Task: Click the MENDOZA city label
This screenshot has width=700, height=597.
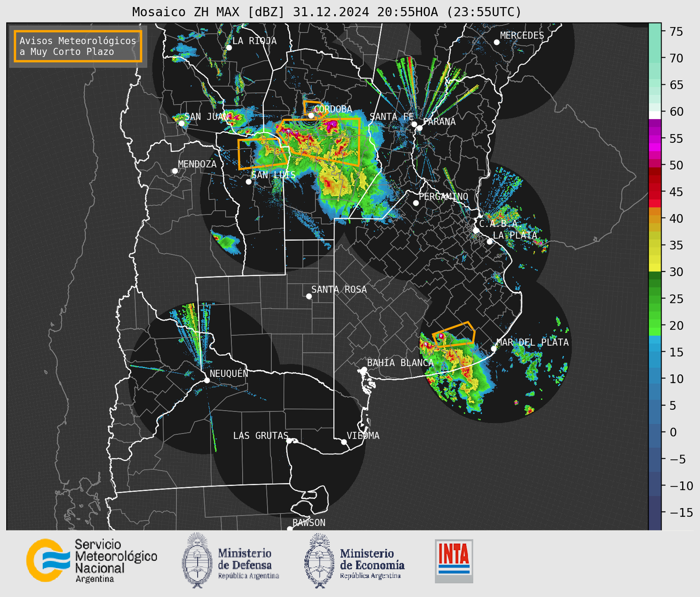Action: tap(197, 164)
